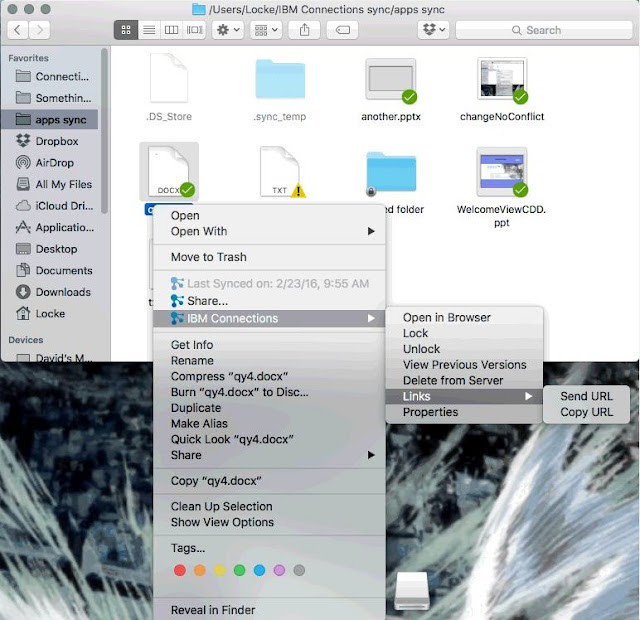This screenshot has width=640, height=620.
Task: Choose Get Info in context menu
Action: pyautogui.click(x=269, y=345)
